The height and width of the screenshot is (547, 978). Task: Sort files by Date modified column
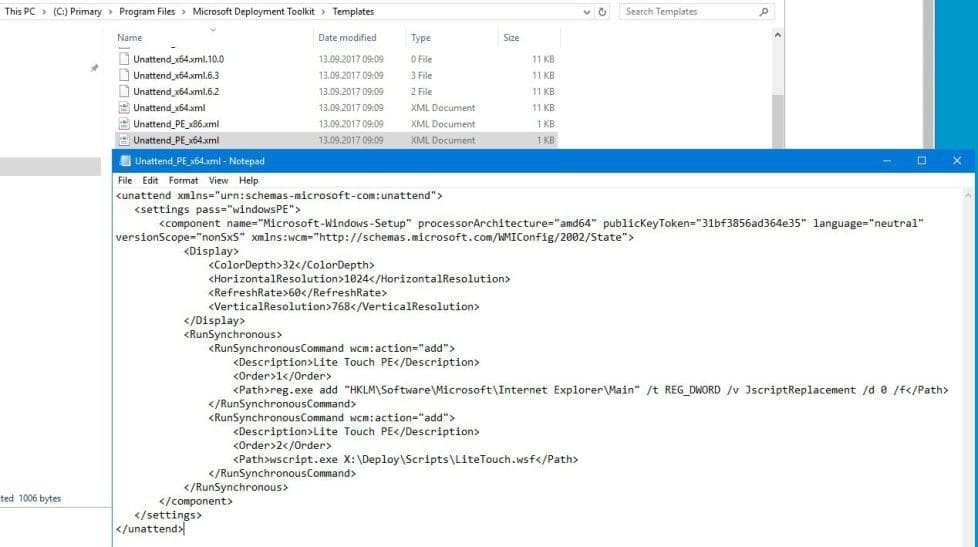[347, 38]
